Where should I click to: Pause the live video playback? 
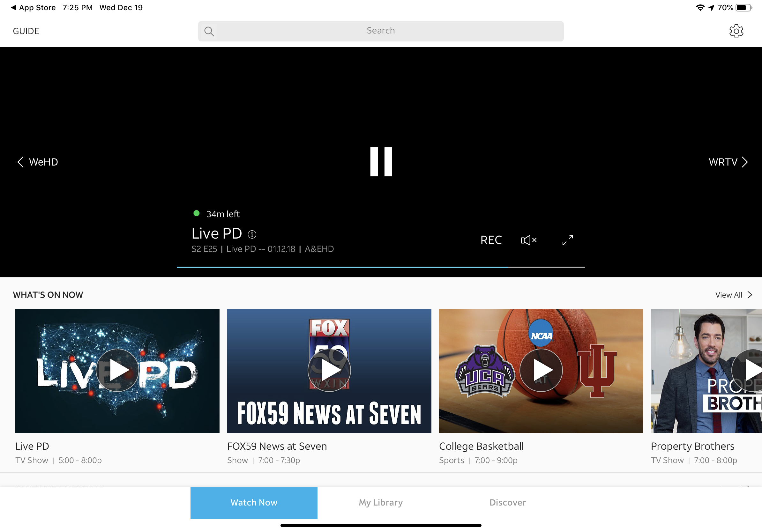pos(381,161)
